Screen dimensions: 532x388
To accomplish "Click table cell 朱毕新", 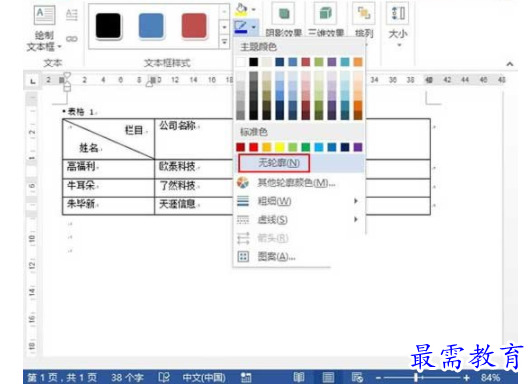I will tap(81, 203).
